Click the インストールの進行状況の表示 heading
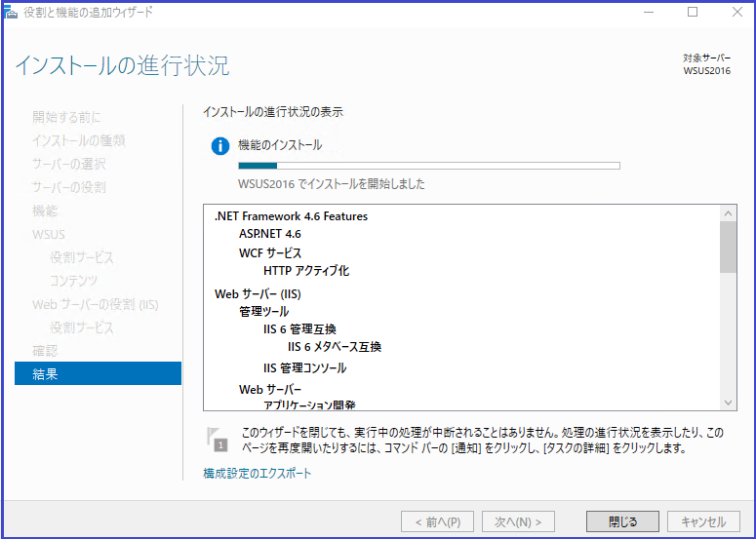The image size is (756, 539). tap(273, 112)
